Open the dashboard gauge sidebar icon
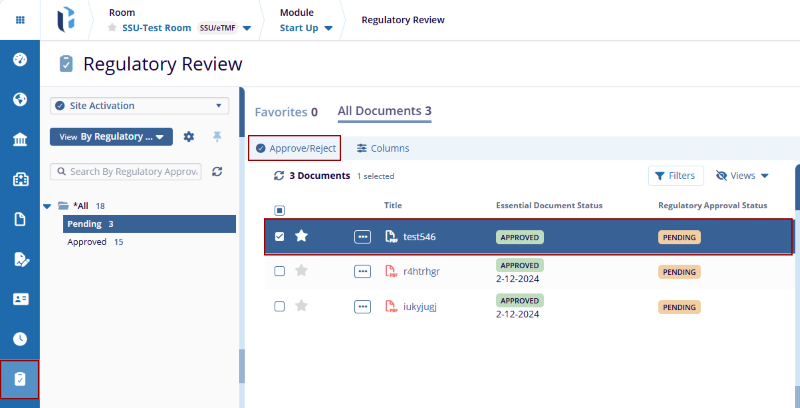Viewport: 800px width, 408px height. coord(20,59)
